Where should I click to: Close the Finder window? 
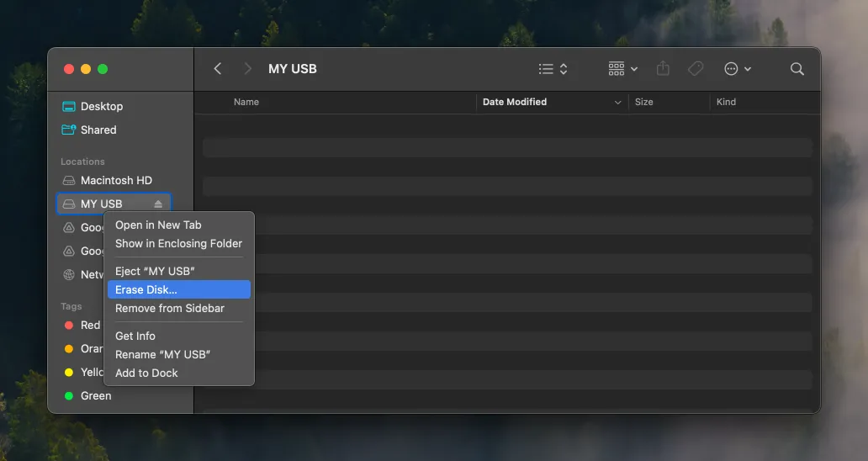click(x=69, y=69)
